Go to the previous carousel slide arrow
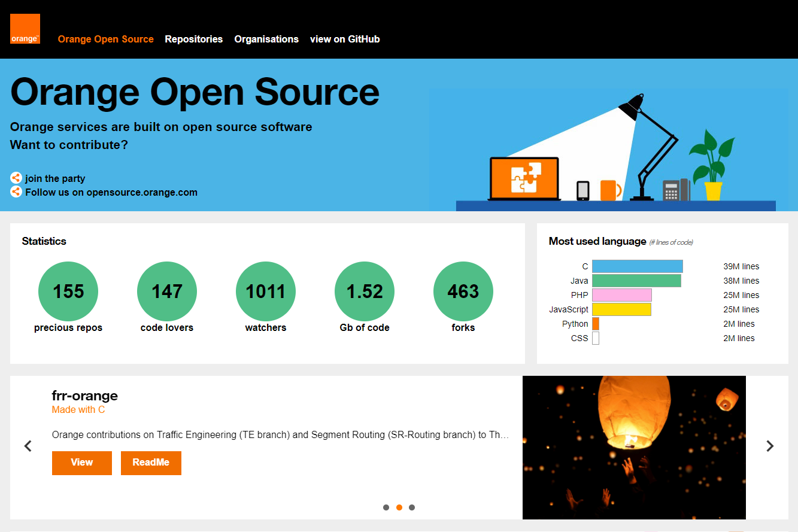 (x=28, y=446)
